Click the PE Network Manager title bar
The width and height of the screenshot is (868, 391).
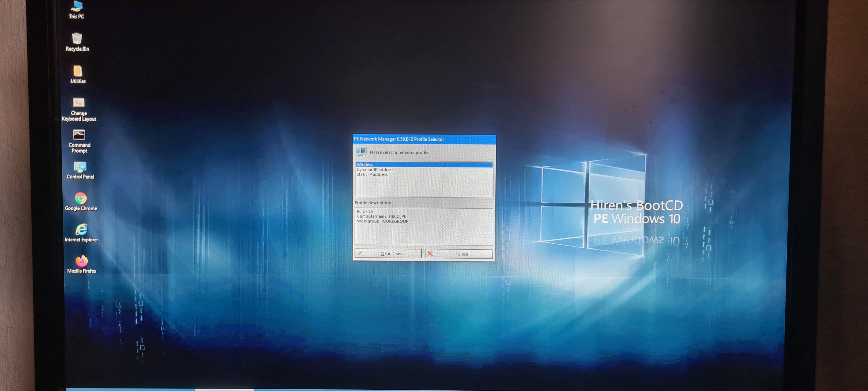(424, 139)
